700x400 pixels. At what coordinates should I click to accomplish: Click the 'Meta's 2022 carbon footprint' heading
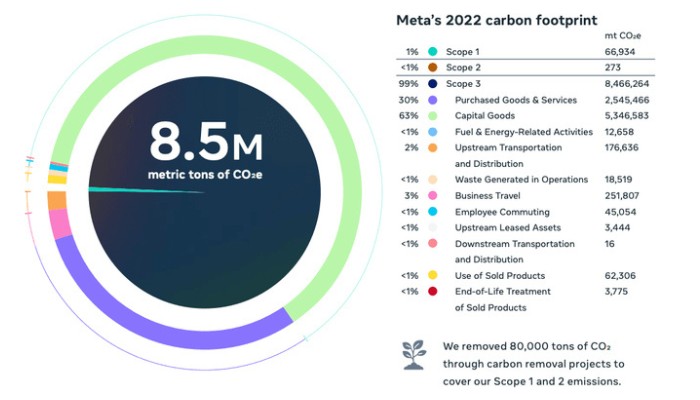point(496,21)
